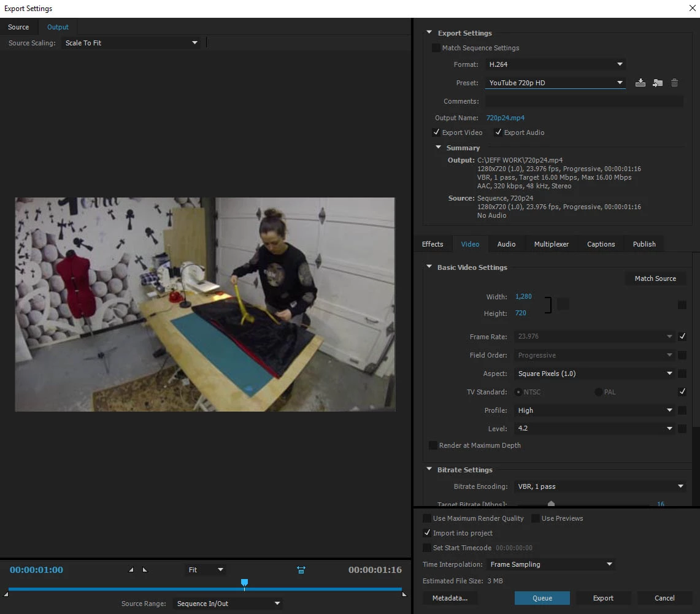Check the Field Order match source checkbox
Image resolution: width=700 pixels, height=614 pixels.
click(x=682, y=355)
